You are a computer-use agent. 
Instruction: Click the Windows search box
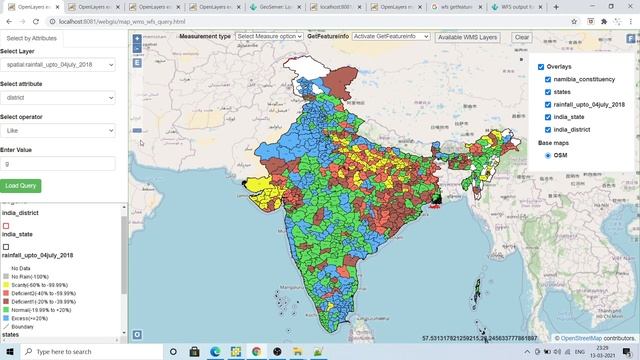[92, 351]
